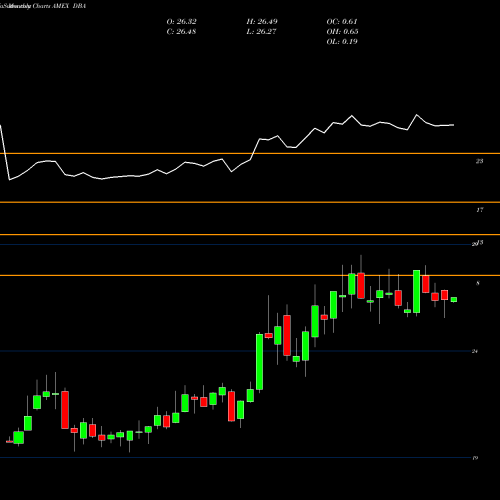The image size is (500, 500).
Task: Click the OC: 0.61 readout
Action: pyautogui.click(x=342, y=22)
